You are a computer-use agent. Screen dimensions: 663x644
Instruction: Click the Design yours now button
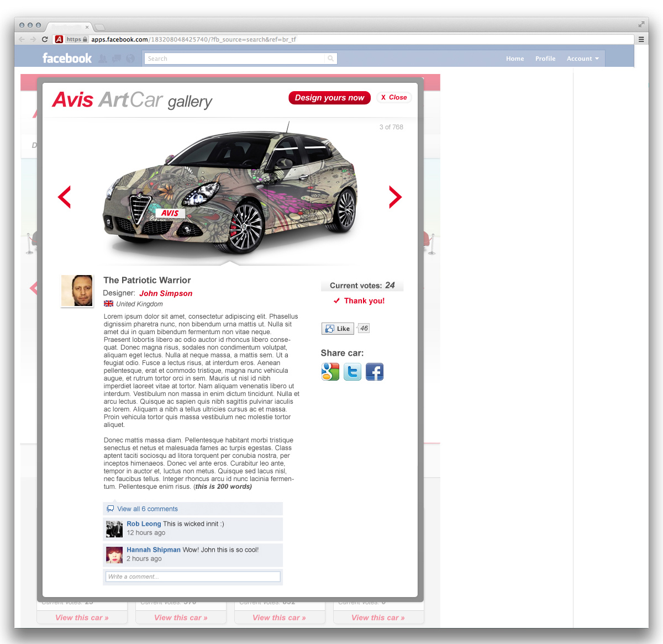pos(329,98)
